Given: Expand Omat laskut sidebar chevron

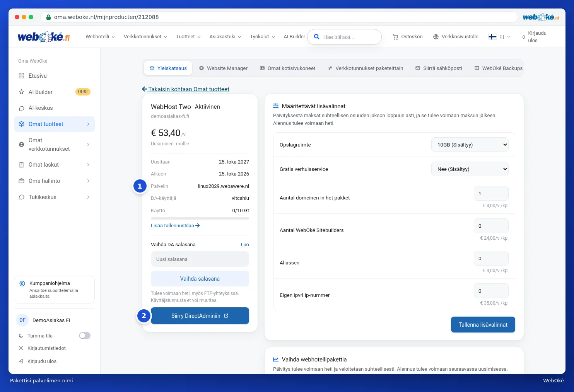Looking at the screenshot, I should (x=88, y=165).
